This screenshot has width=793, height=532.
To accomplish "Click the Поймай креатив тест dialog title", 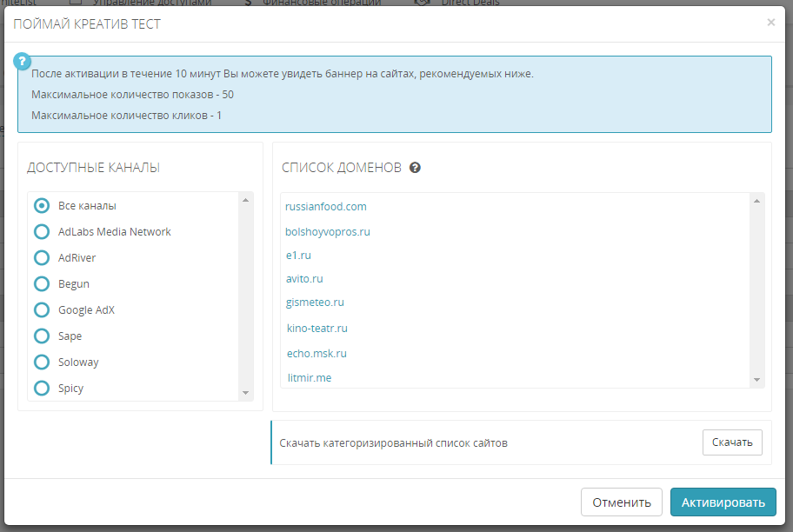I will 87,24.
